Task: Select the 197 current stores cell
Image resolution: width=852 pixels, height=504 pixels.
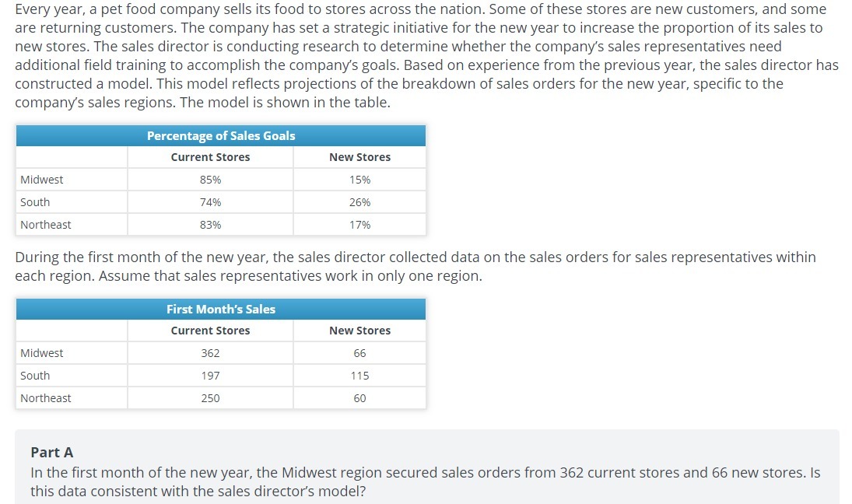Action: point(210,376)
